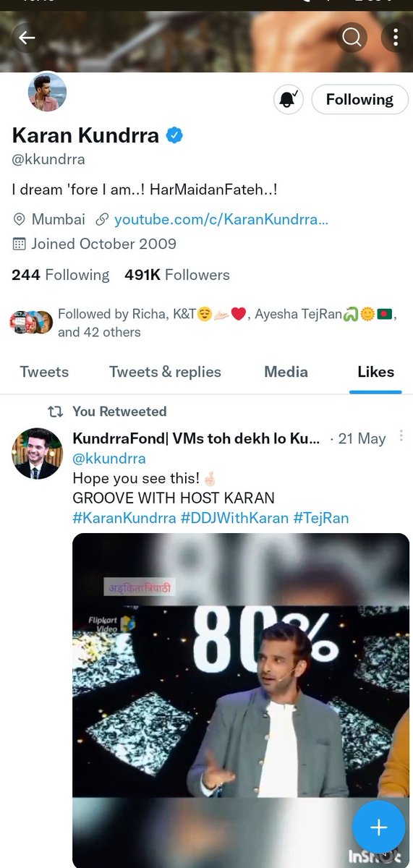
Task: Open the profile search magnifier icon
Action: coord(352,38)
